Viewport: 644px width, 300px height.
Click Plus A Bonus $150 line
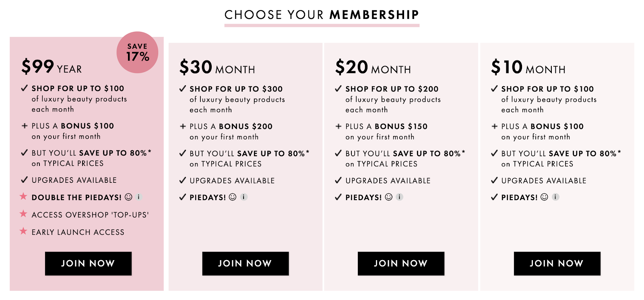386,126
